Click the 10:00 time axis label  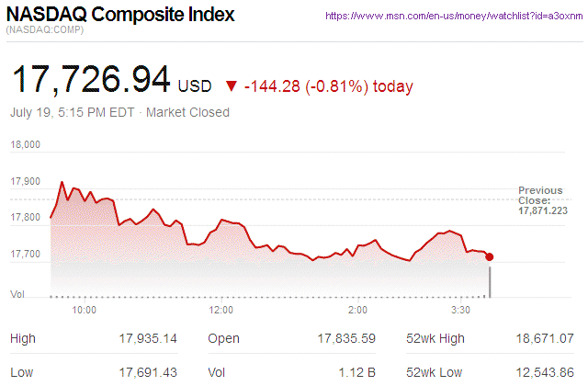(84, 311)
